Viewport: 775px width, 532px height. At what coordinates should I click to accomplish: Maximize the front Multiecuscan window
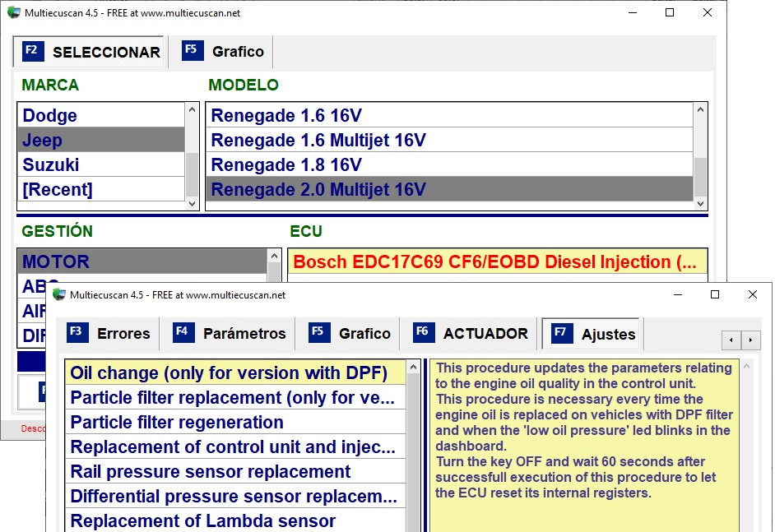(x=715, y=294)
